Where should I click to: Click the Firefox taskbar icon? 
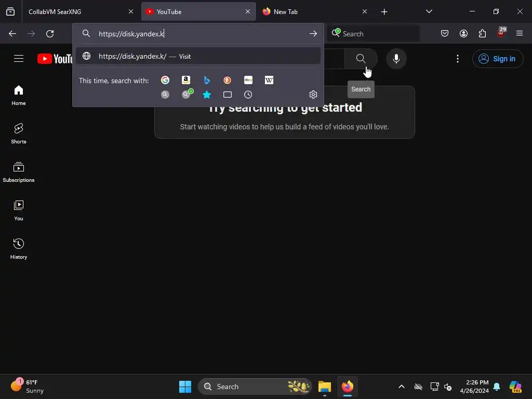[348, 387]
